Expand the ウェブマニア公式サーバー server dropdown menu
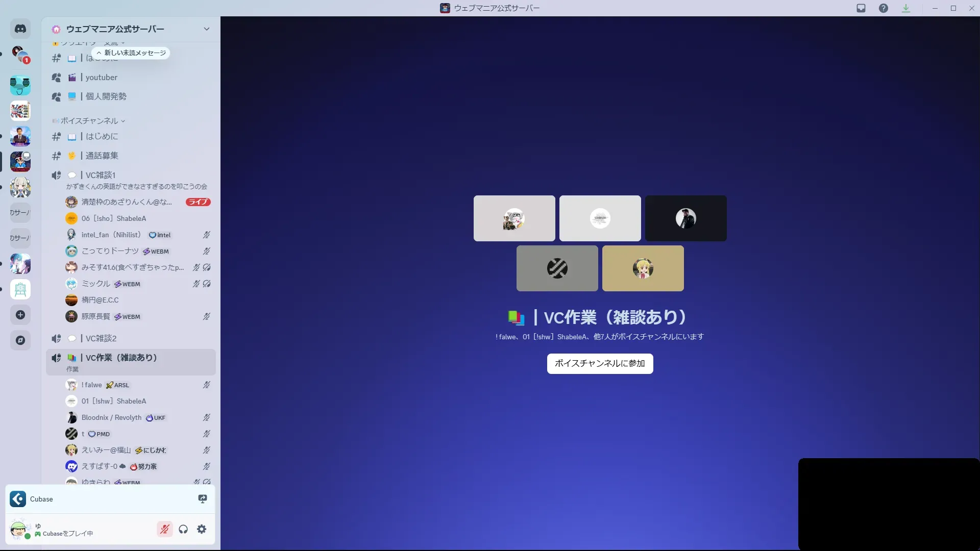Image resolution: width=980 pixels, height=551 pixels. pos(206,29)
